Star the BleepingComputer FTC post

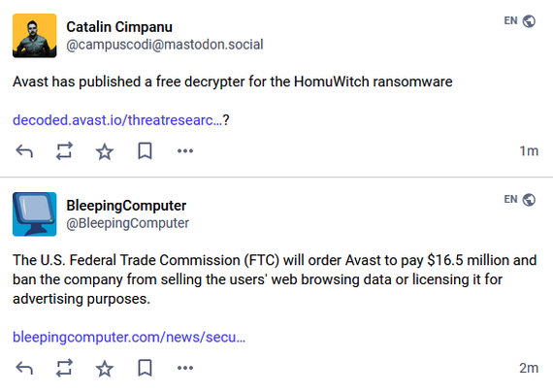click(105, 369)
